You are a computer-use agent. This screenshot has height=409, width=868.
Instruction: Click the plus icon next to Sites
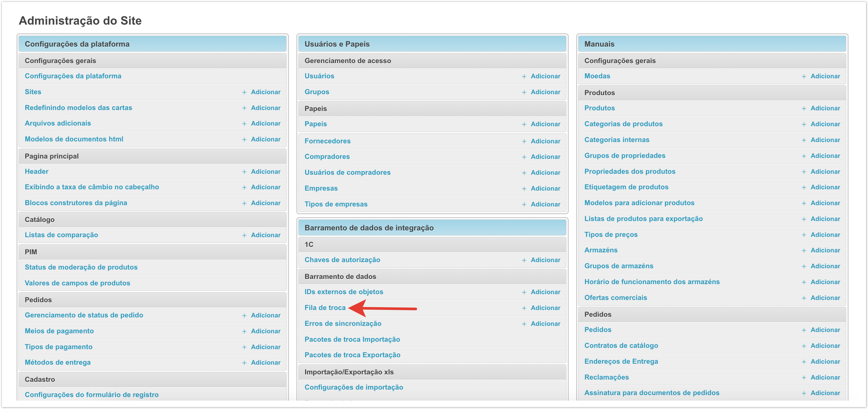point(244,92)
